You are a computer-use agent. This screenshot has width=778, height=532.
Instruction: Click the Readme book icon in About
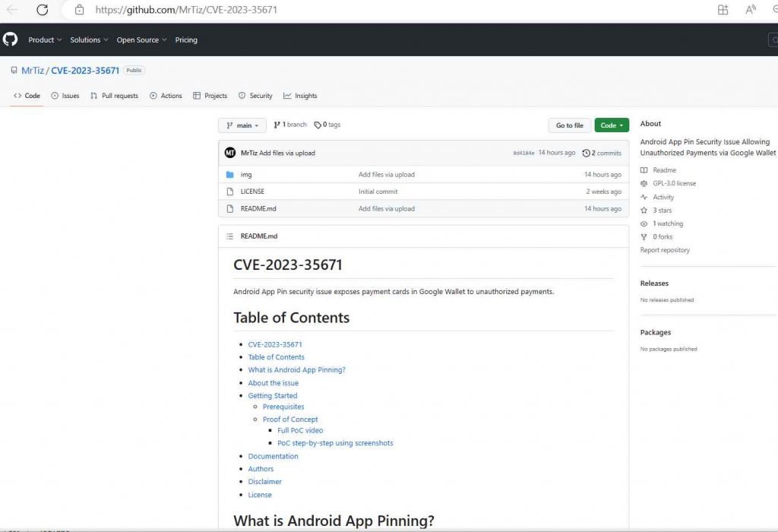644,170
